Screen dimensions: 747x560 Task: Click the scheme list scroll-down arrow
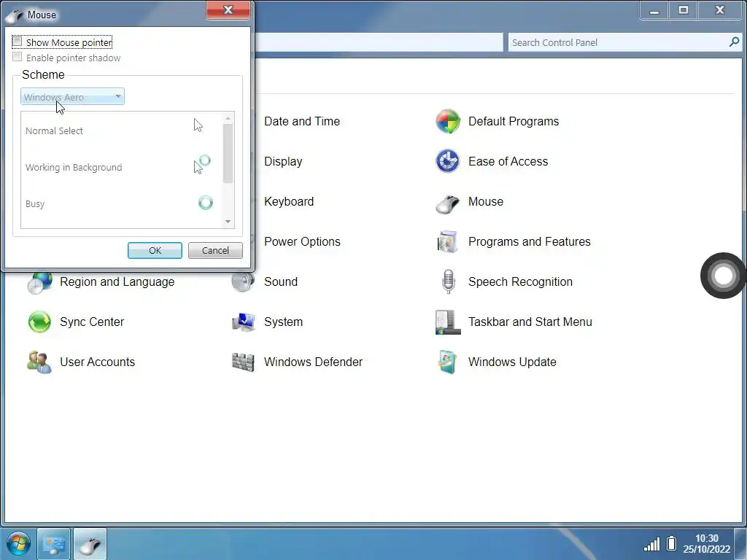(x=228, y=222)
